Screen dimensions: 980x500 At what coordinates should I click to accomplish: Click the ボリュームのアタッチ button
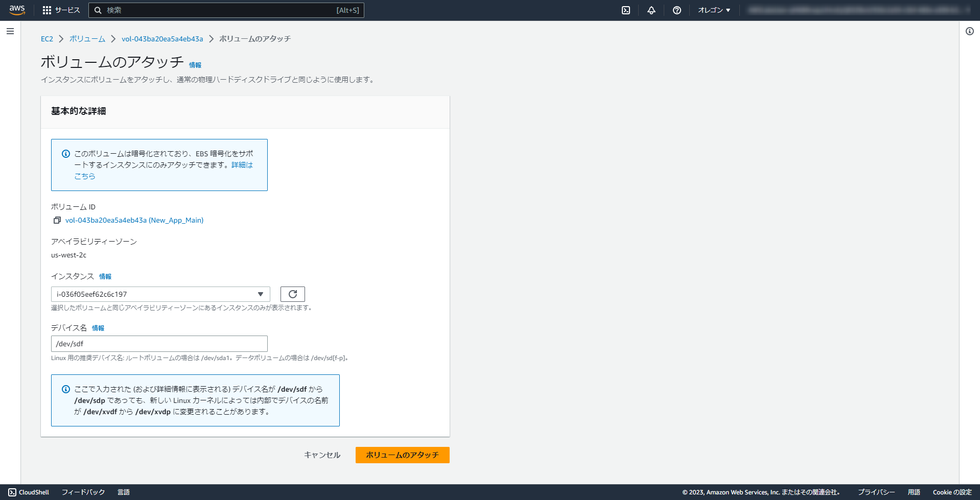pyautogui.click(x=402, y=455)
